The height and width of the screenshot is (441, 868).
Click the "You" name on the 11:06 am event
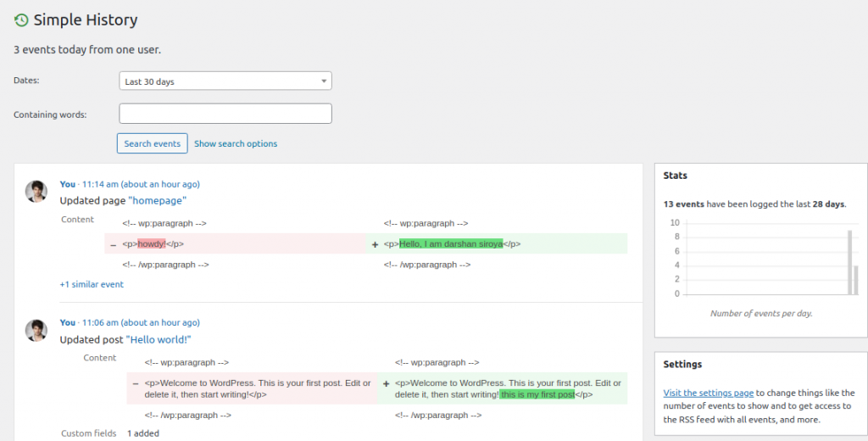(68, 322)
